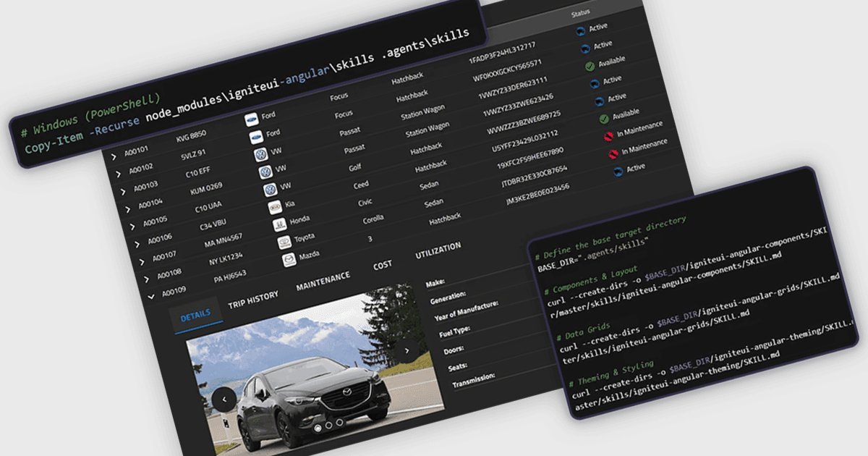The width and height of the screenshot is (868, 456).
Task: Expand row A00106
Action: click(136, 243)
